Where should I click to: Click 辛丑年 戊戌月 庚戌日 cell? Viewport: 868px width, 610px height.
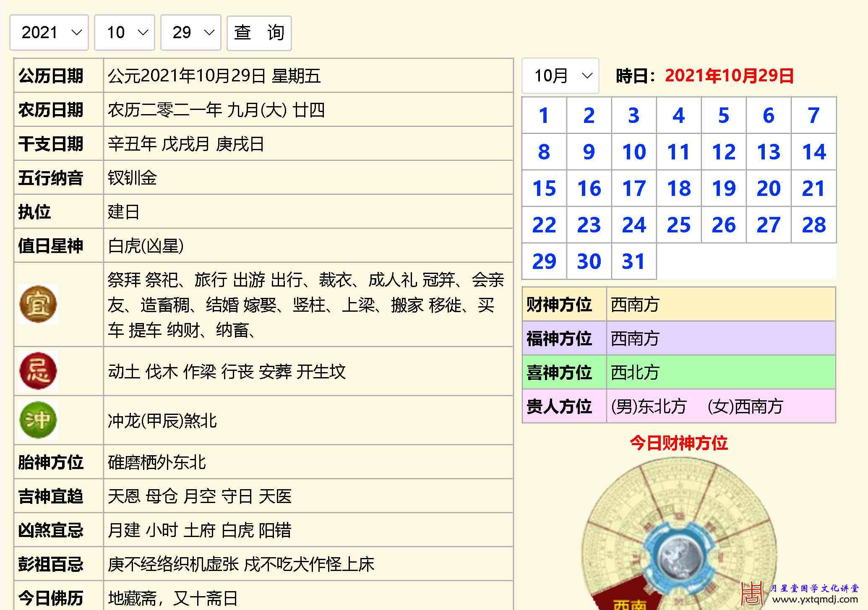coord(308,143)
